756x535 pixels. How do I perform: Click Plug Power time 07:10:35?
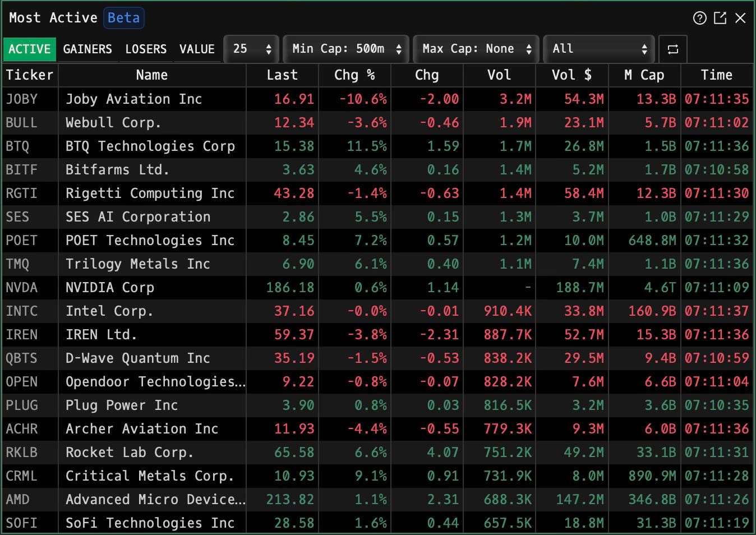point(717,405)
